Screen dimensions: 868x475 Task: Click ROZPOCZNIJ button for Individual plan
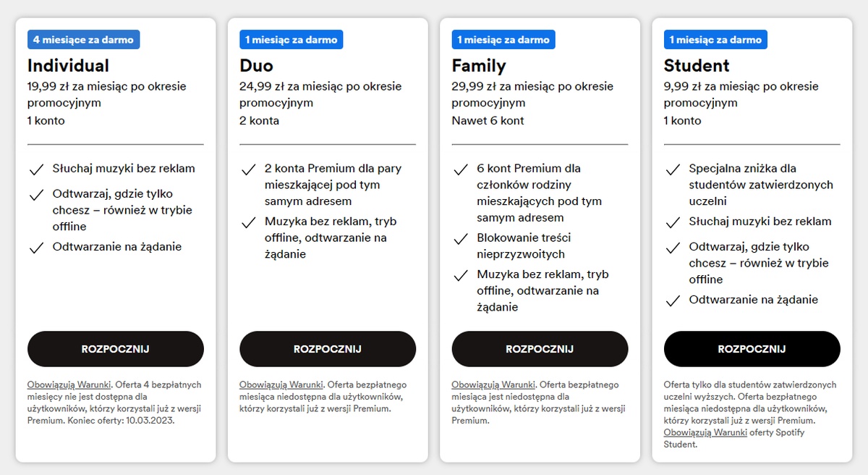tap(116, 349)
